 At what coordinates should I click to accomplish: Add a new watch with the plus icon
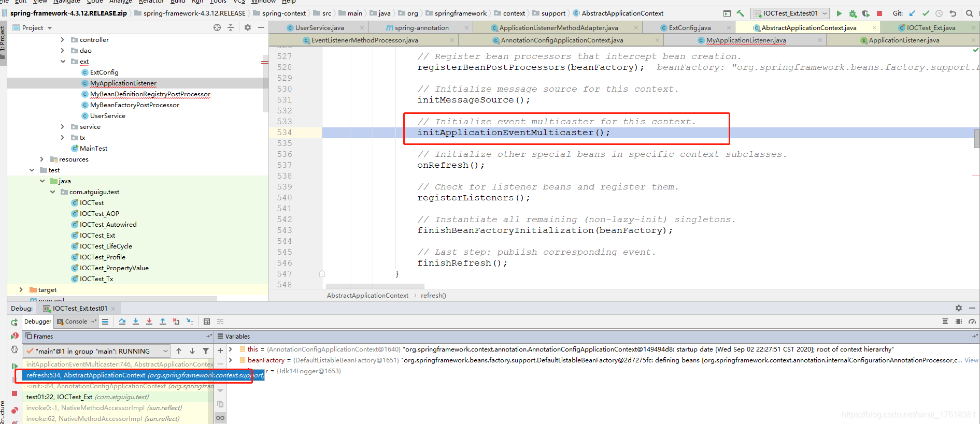tap(220, 350)
